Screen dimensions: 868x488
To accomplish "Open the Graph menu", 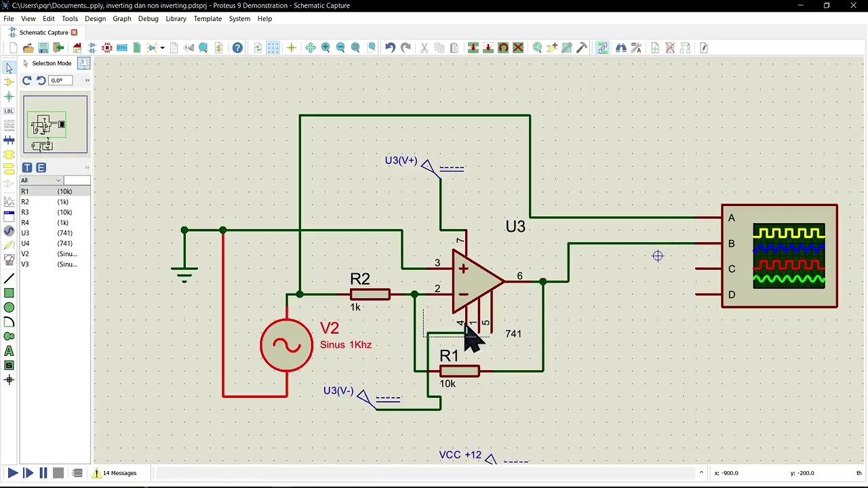I will (x=122, y=18).
